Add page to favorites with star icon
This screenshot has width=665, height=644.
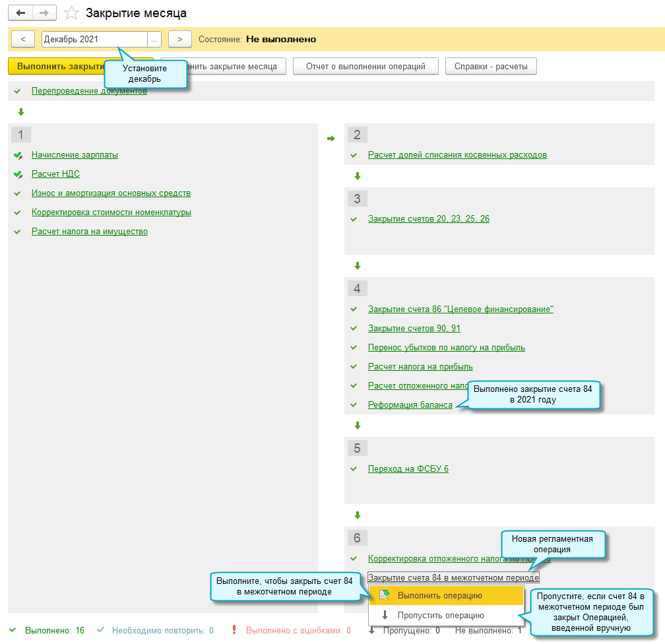click(x=72, y=13)
